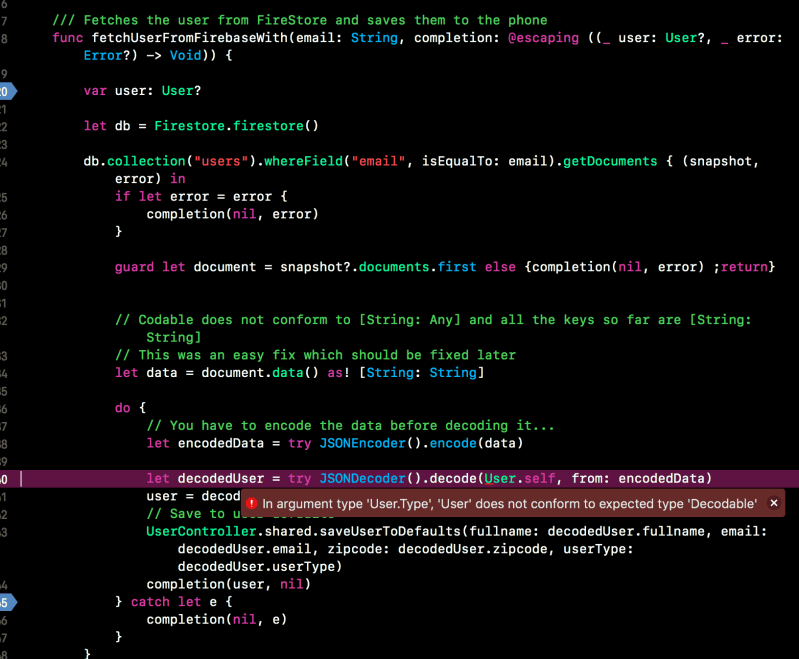
Task: Click the JSONDecoder token on the error line
Action: (362, 479)
